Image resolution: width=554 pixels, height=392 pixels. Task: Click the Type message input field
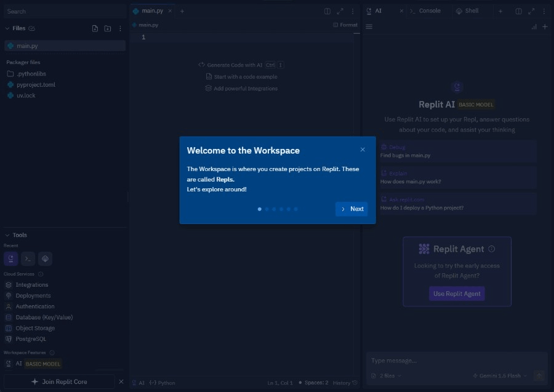click(457, 361)
